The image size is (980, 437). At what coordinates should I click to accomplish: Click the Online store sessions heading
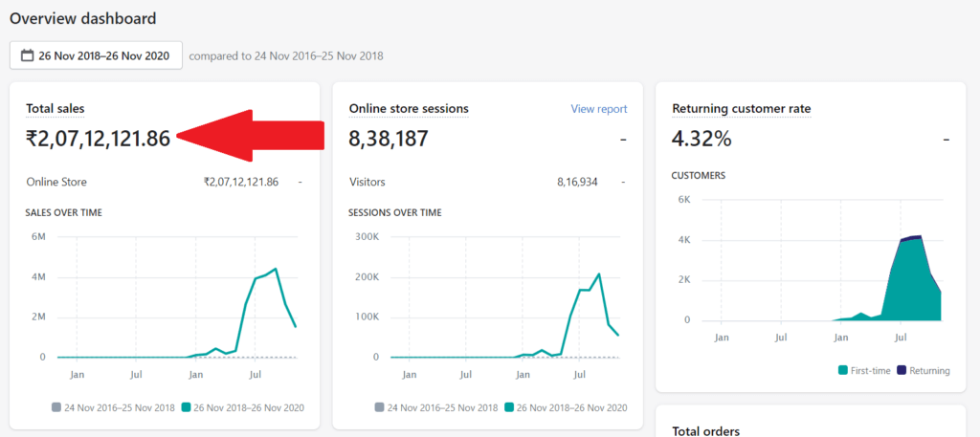(x=408, y=109)
